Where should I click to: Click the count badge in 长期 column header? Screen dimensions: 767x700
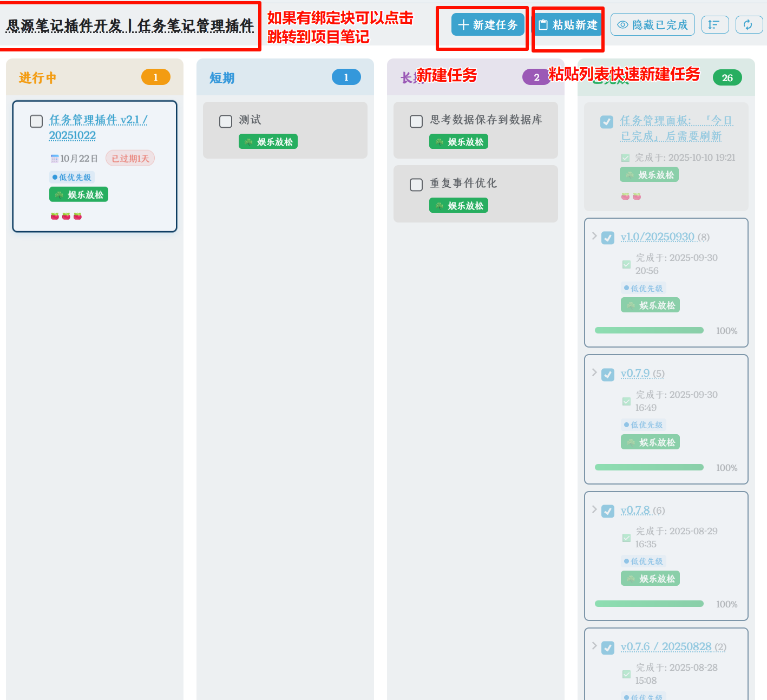(x=535, y=77)
